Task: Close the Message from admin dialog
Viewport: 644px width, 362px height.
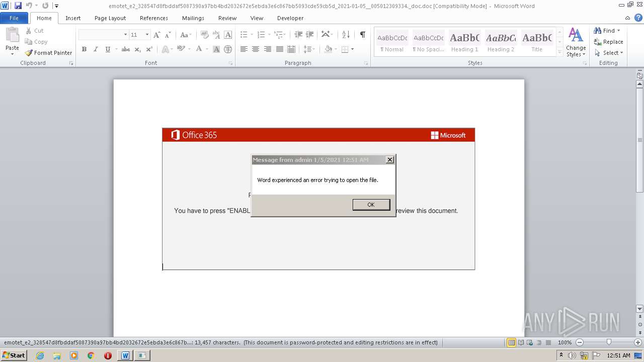Action: point(389,160)
